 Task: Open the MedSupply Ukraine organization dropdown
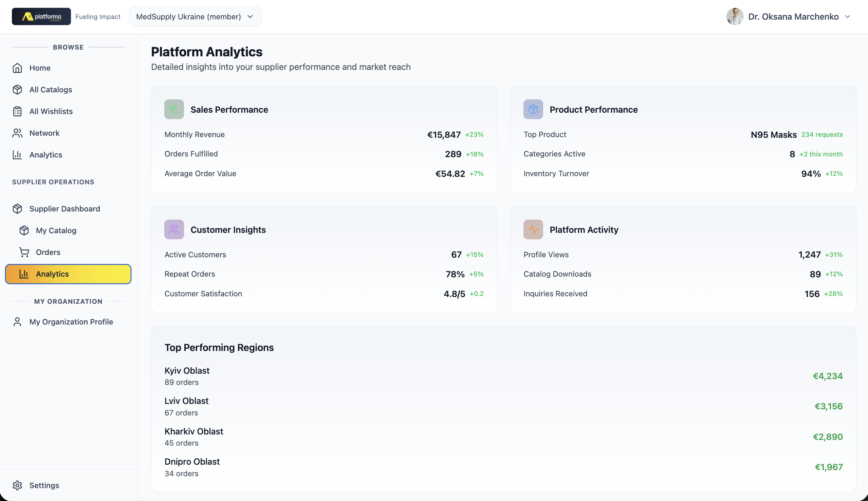coord(195,17)
